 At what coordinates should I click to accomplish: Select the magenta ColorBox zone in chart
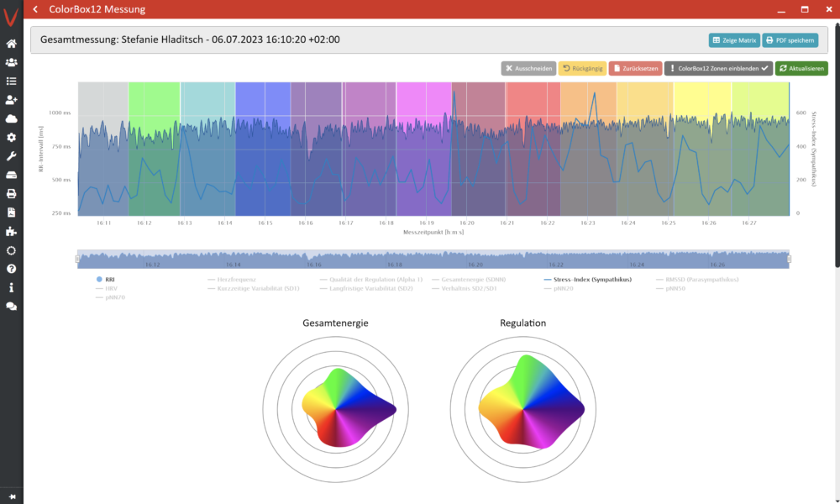tap(423, 149)
